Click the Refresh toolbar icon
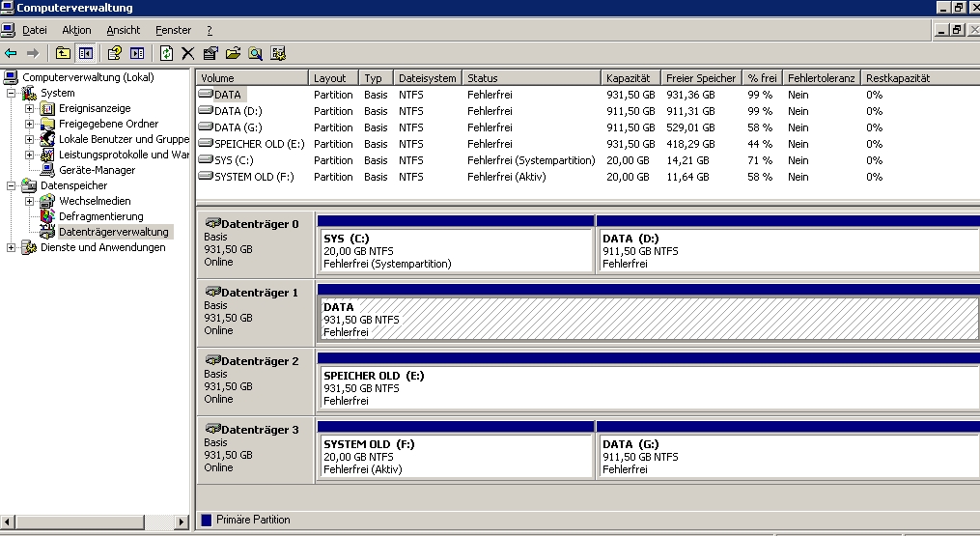This screenshot has width=980, height=536. click(x=166, y=53)
